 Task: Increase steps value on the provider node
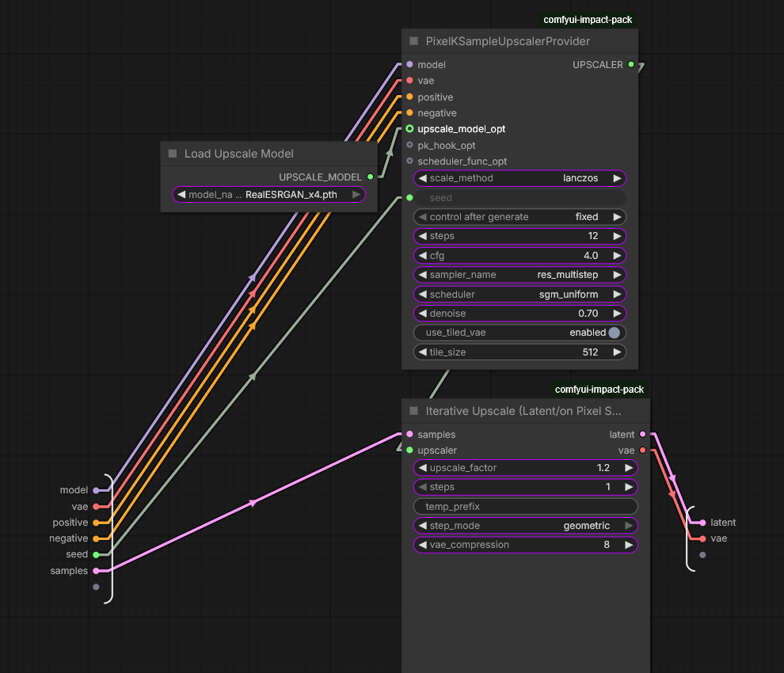(x=617, y=236)
